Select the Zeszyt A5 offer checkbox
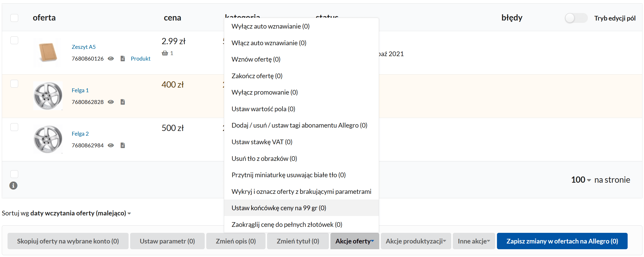This screenshot has width=644, height=257. [14, 40]
